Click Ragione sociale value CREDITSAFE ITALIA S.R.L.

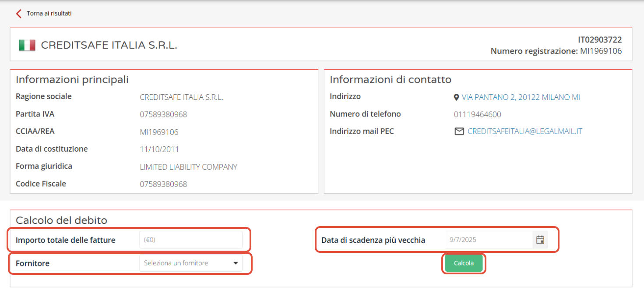[181, 97]
